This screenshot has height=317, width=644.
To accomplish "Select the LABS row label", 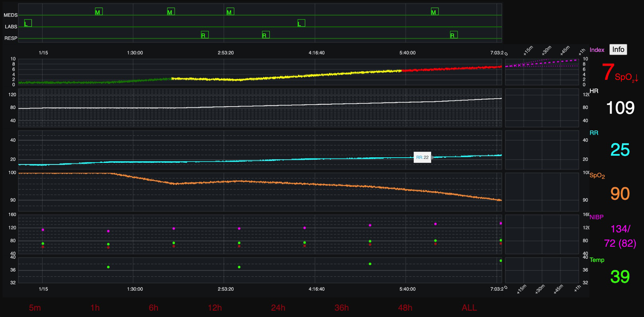I will 11,27.
